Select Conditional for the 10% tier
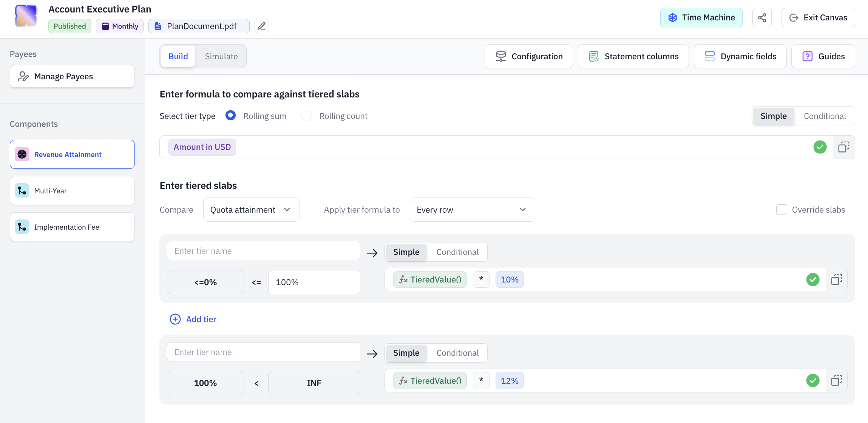Screen dimensions: 868x423 click(x=457, y=252)
